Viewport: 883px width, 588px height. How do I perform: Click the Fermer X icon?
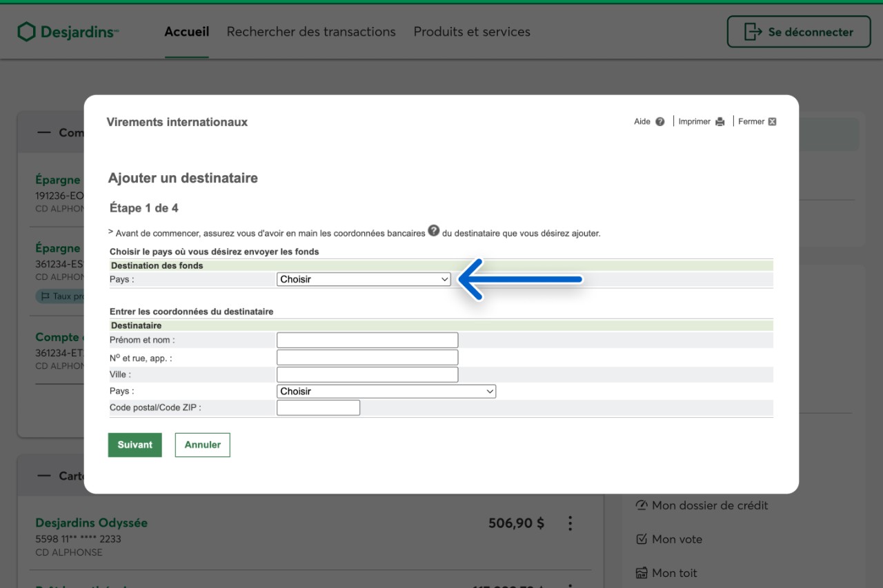pos(772,122)
